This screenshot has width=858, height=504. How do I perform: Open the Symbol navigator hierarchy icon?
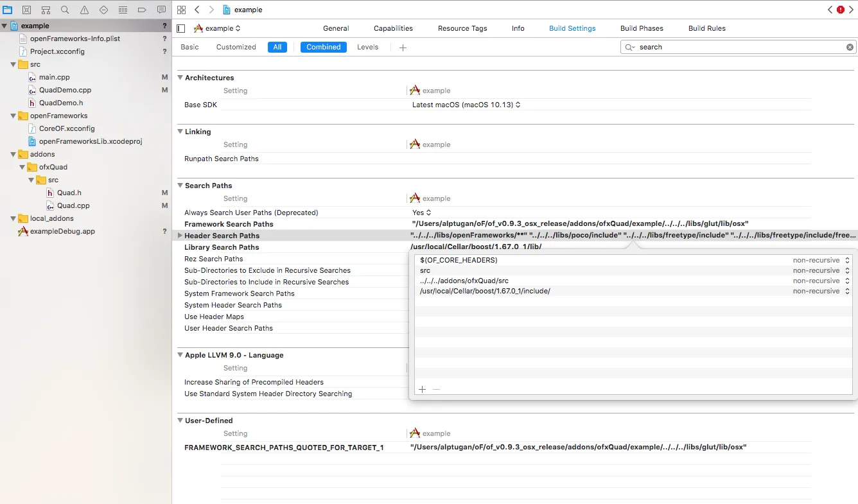[46, 10]
